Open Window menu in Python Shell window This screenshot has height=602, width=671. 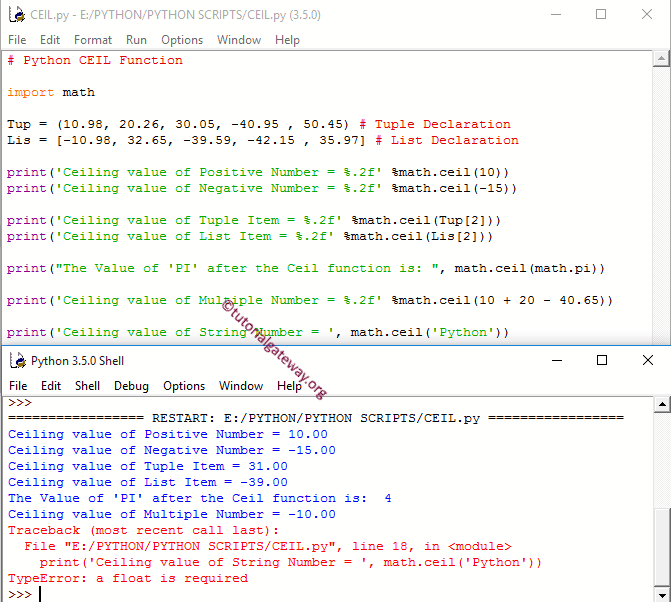tap(241, 386)
